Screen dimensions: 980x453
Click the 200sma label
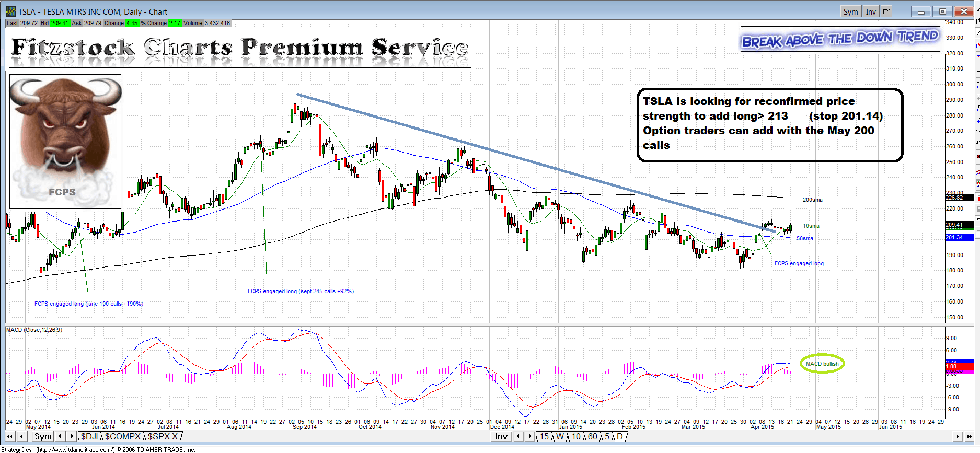pos(812,200)
